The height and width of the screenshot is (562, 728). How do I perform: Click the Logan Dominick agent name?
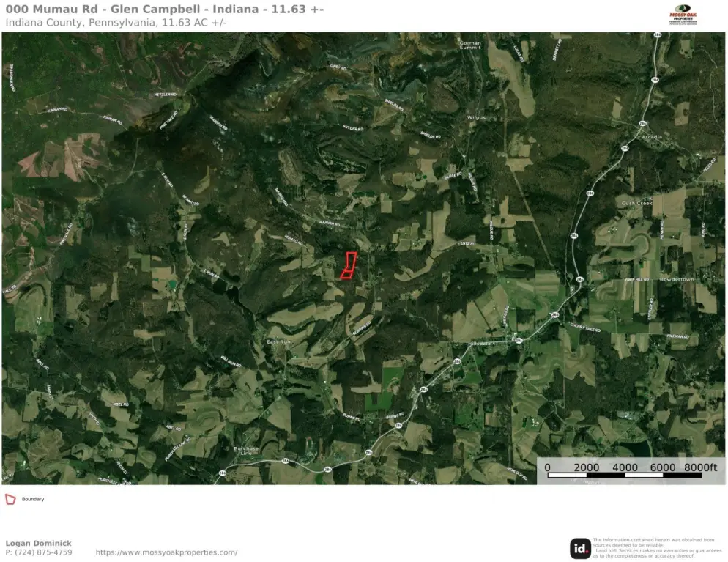coord(39,543)
